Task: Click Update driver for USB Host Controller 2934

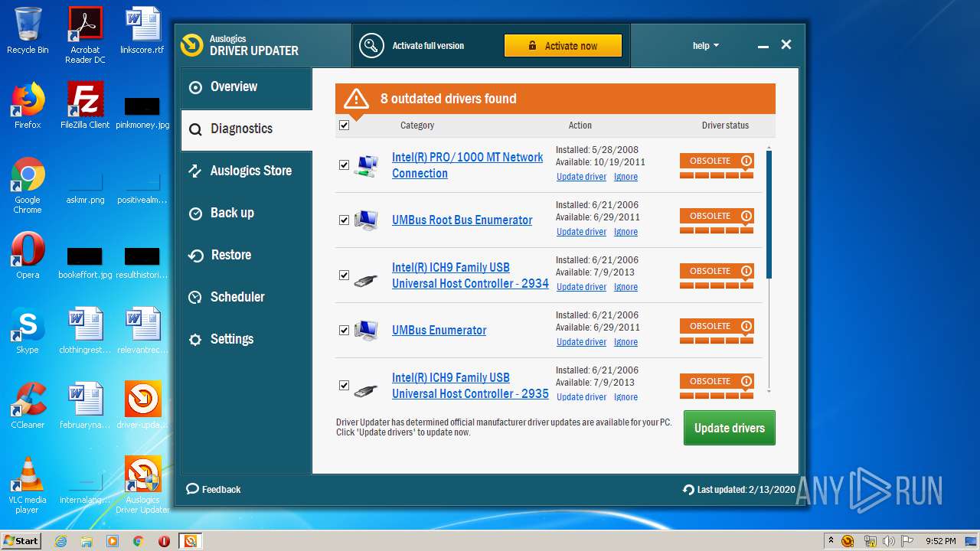Action: click(581, 287)
